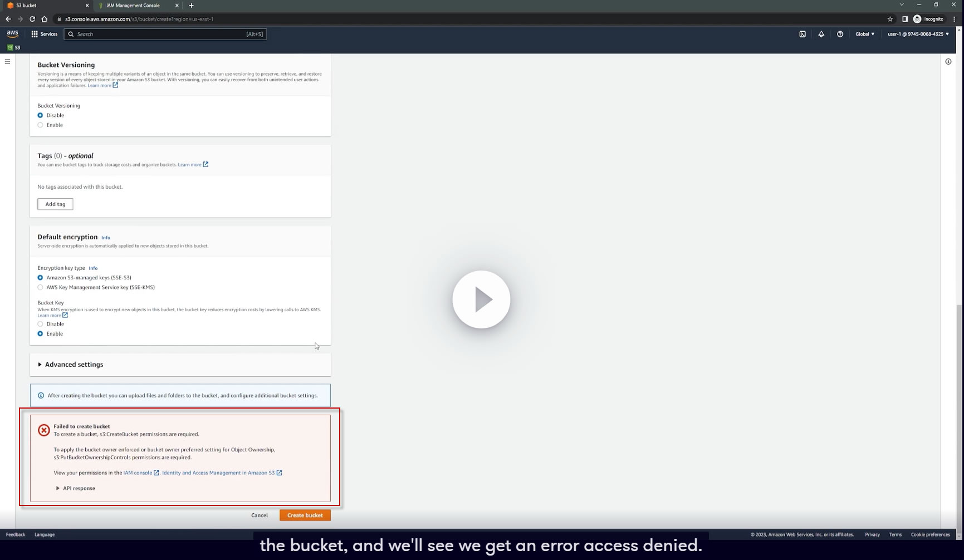Select Enable for Bucket Key
Screen dimensions: 964x560
(x=40, y=334)
